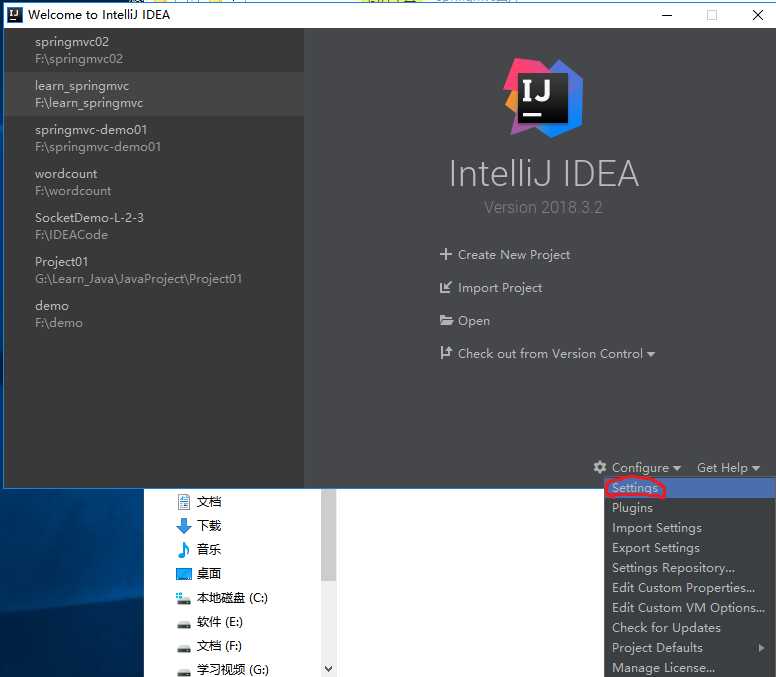Click the plus icon beside Create New Project
The height and width of the screenshot is (677, 776).
point(445,254)
